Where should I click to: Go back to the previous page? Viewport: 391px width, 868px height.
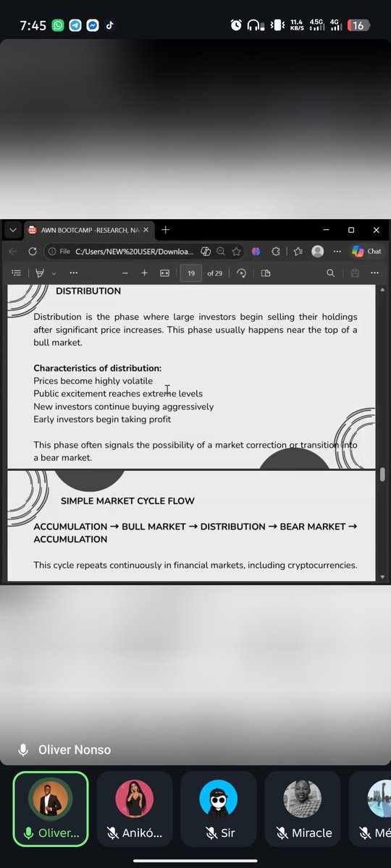tap(12, 251)
